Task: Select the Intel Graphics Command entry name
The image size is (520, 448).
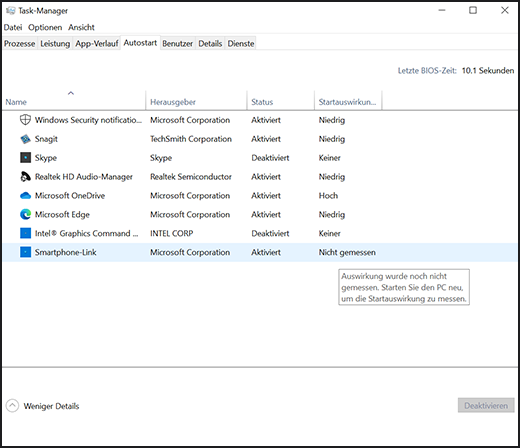Action: tap(86, 233)
